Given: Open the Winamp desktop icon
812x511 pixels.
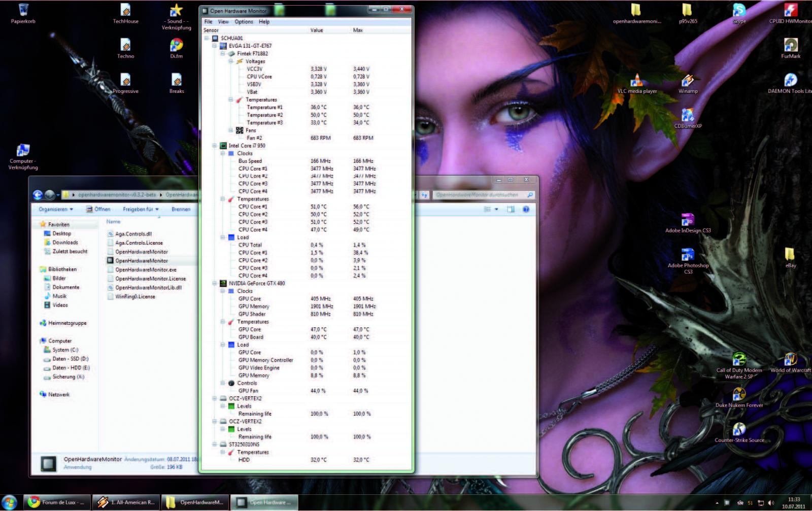Looking at the screenshot, I should click(688, 84).
